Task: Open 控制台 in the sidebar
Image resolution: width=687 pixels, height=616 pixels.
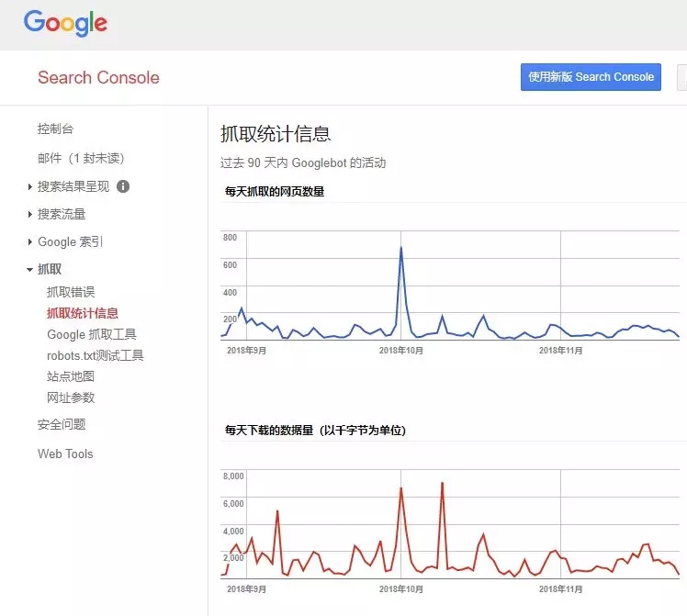Action: [x=55, y=129]
